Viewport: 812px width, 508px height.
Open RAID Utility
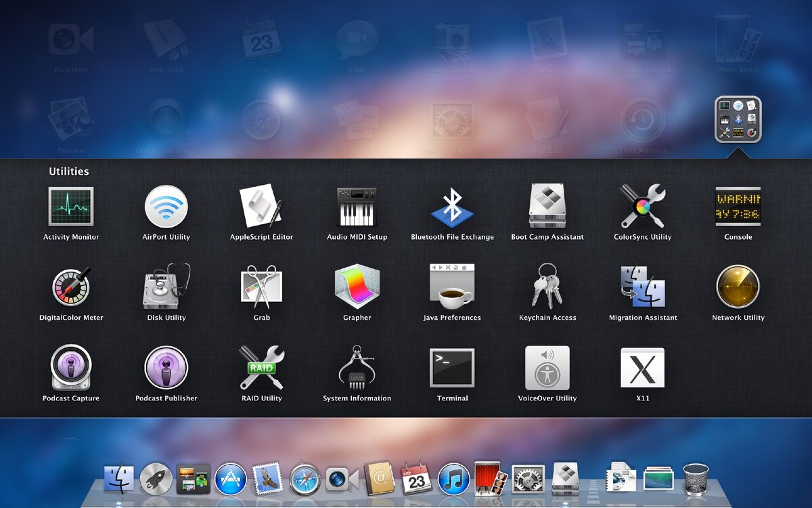pyautogui.click(x=261, y=368)
